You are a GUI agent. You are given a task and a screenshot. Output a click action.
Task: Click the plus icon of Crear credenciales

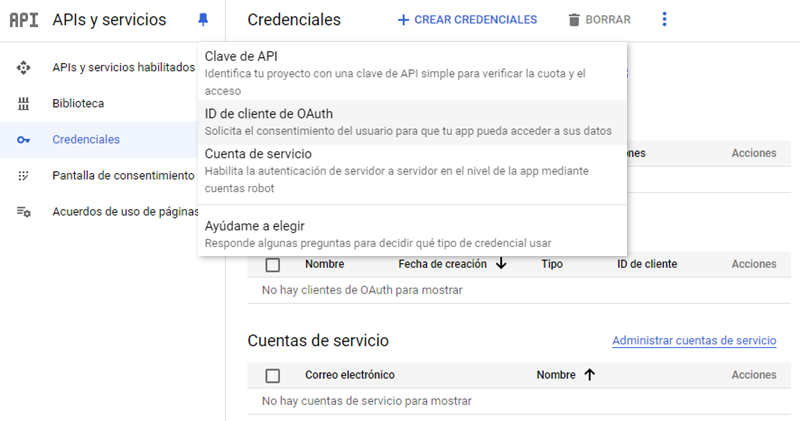(x=403, y=20)
